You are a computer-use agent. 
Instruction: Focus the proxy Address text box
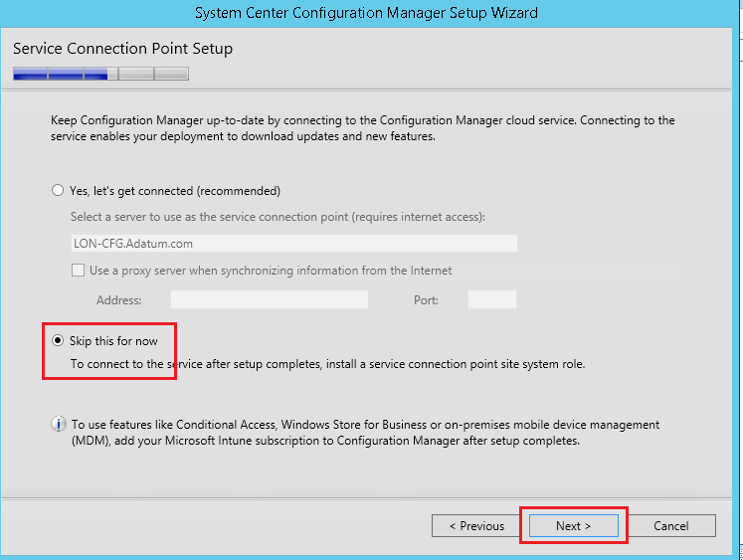[x=269, y=299]
